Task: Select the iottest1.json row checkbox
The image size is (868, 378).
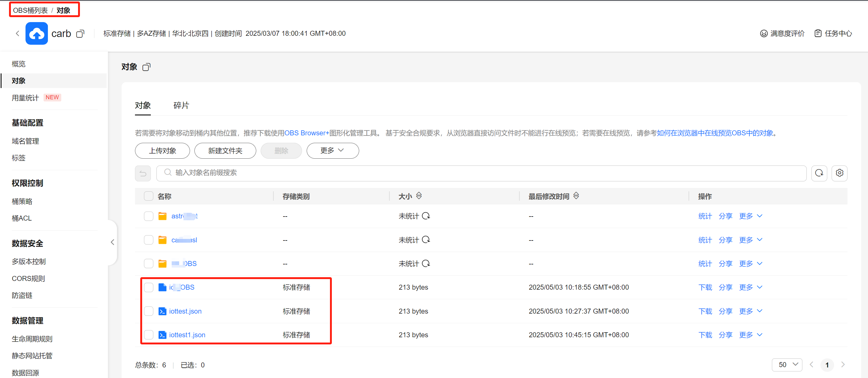Action: click(149, 335)
